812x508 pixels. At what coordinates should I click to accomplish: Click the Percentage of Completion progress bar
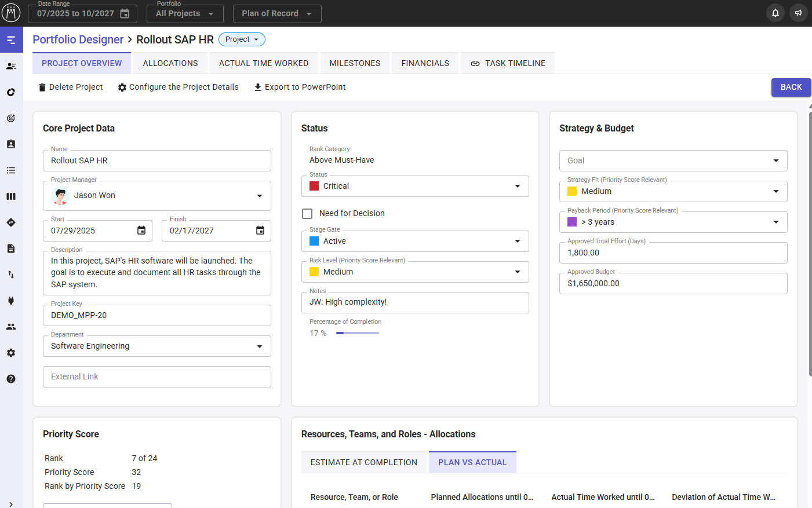[357, 333]
